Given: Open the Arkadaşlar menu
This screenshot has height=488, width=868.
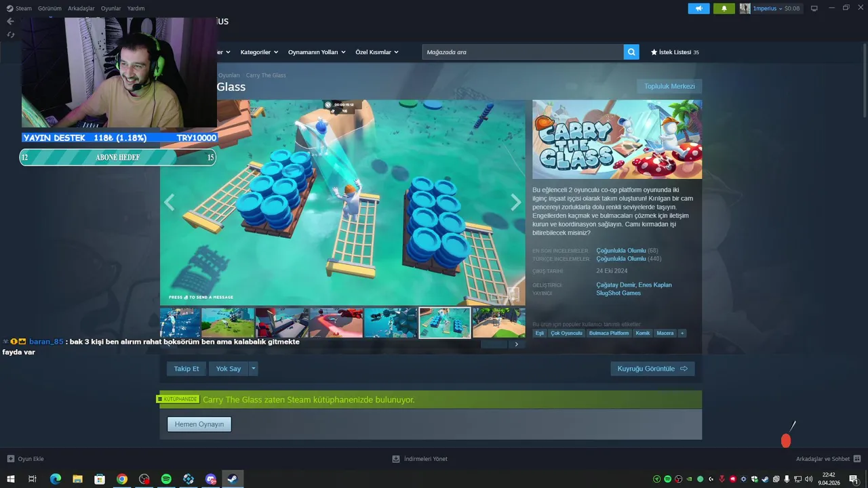Looking at the screenshot, I should tap(81, 8).
